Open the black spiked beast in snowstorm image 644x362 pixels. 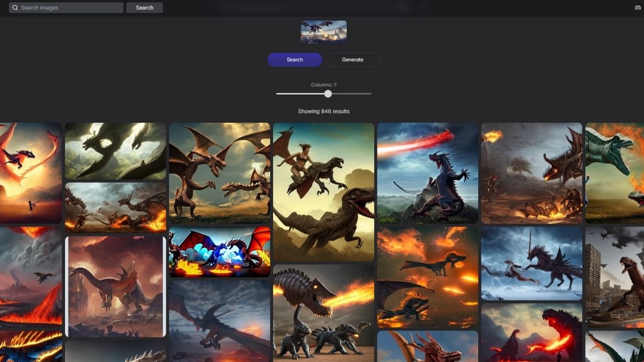pos(531,263)
